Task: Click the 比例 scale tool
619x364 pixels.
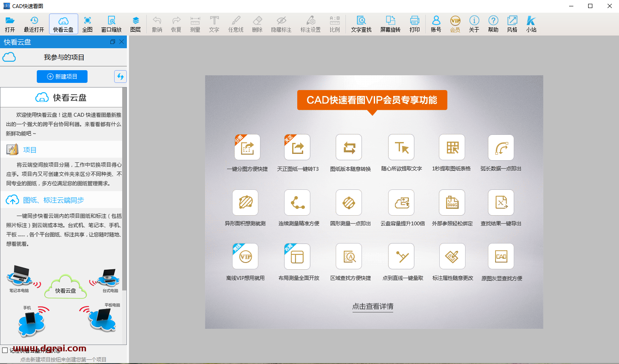Action: click(334, 24)
